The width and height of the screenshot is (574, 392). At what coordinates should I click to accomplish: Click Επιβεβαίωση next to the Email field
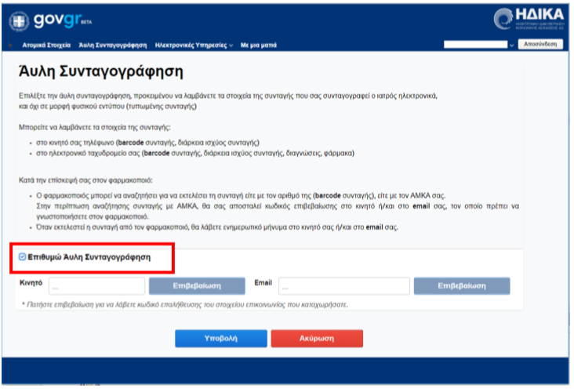(x=462, y=285)
